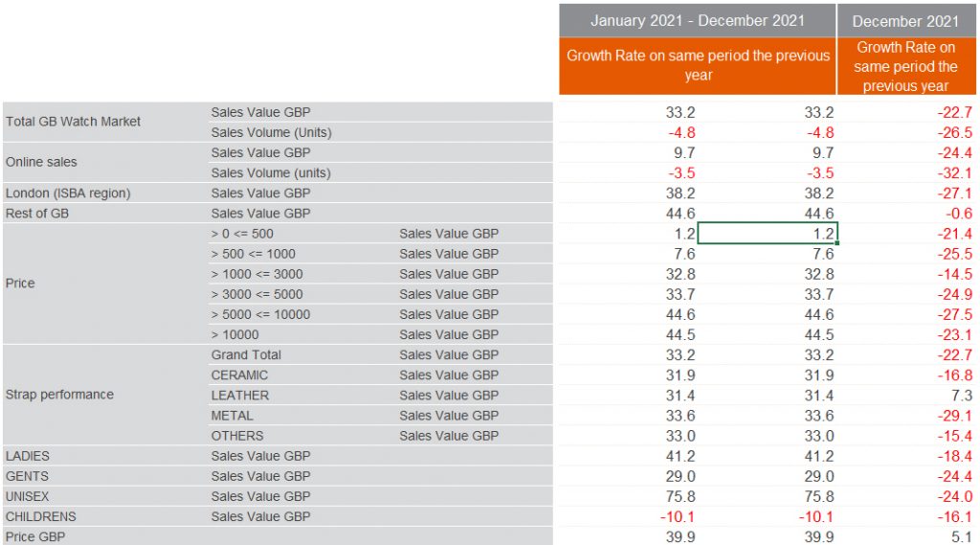Select the "Total GB Watch Market" row label
The image size is (980, 545).
click(x=74, y=122)
